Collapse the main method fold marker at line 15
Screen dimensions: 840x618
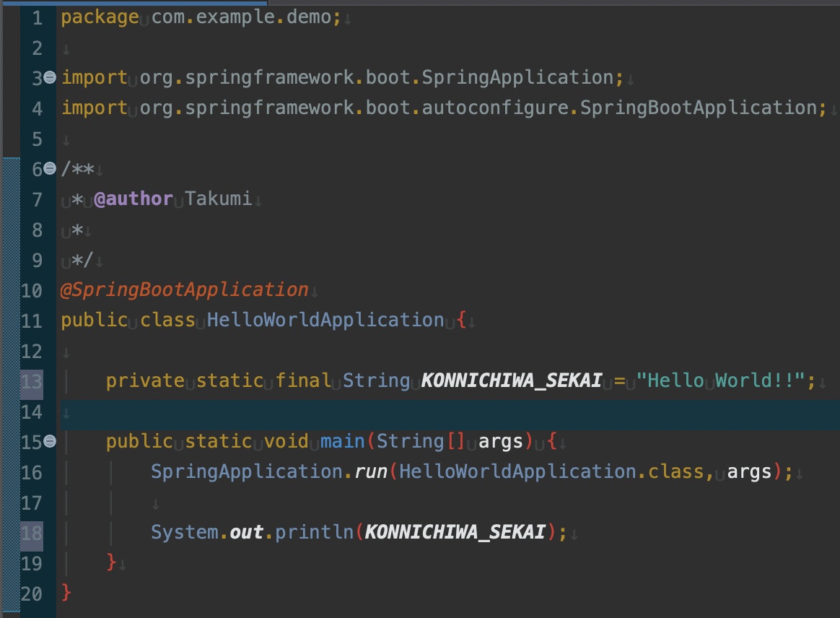49,441
